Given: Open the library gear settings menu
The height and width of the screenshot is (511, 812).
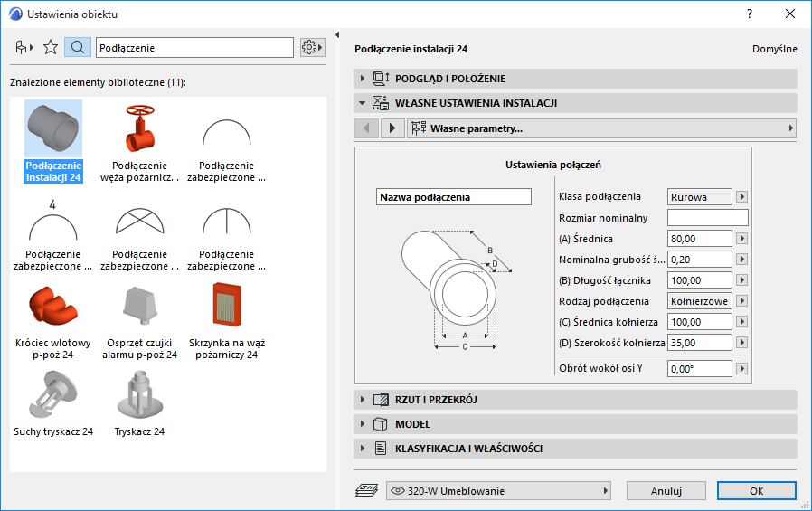Looking at the screenshot, I should 312,48.
